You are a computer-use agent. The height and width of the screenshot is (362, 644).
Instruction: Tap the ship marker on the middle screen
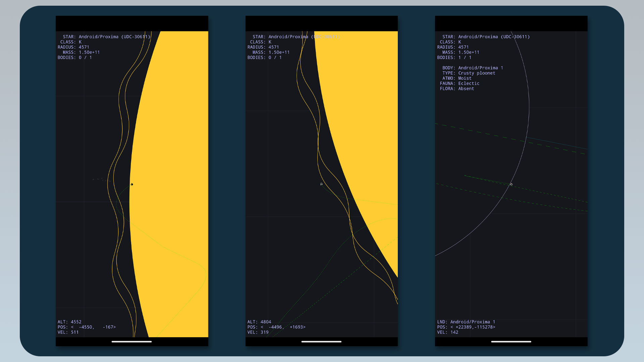tap(321, 184)
